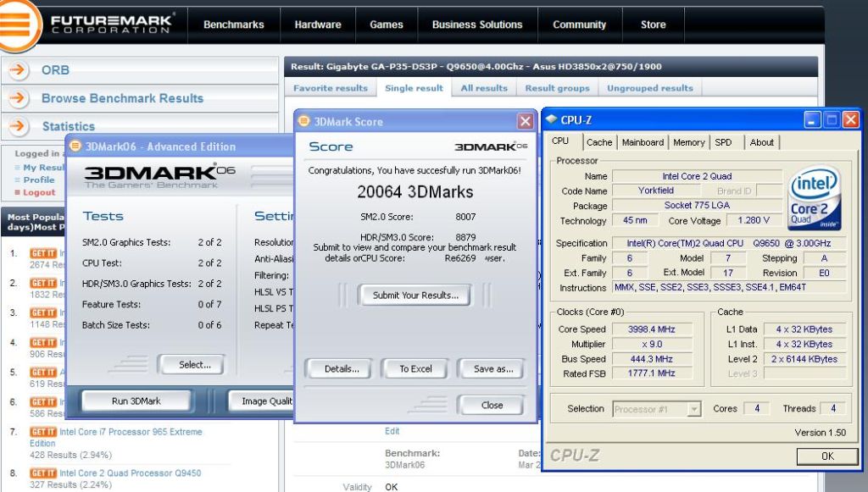The image size is (868, 492).
Task: Click GET IT badge for item 1
Action: pos(43,253)
